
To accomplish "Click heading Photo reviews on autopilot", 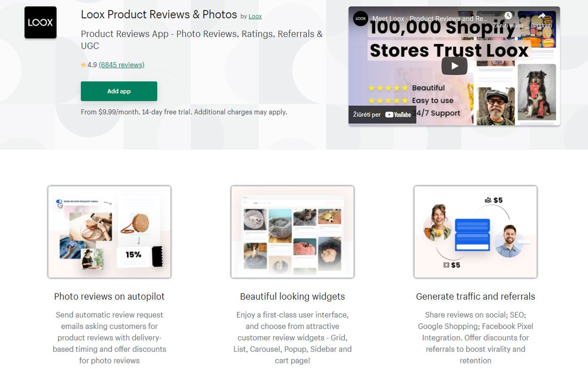I will (x=109, y=296).
